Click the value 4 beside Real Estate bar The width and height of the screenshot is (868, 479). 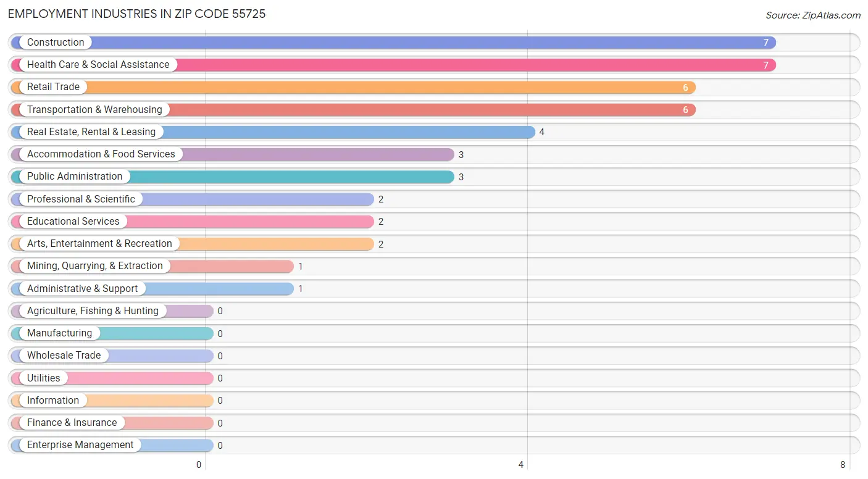pos(541,132)
